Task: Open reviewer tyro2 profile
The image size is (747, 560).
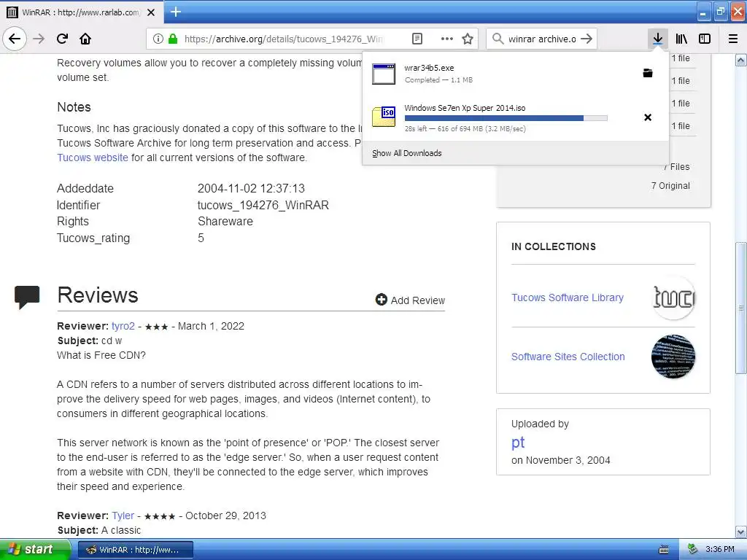Action: (123, 326)
